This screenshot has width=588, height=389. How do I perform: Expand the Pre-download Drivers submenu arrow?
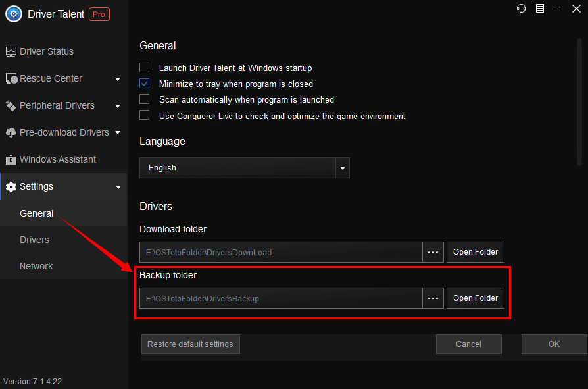pos(118,132)
